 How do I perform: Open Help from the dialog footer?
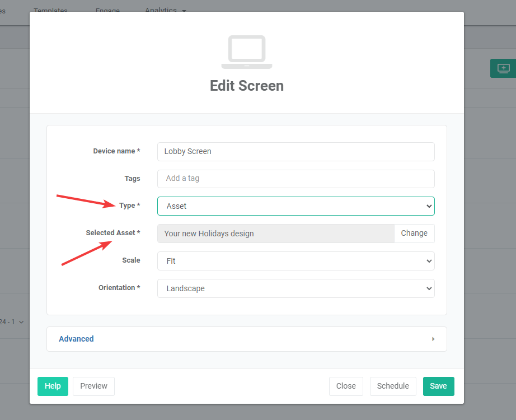(53, 386)
